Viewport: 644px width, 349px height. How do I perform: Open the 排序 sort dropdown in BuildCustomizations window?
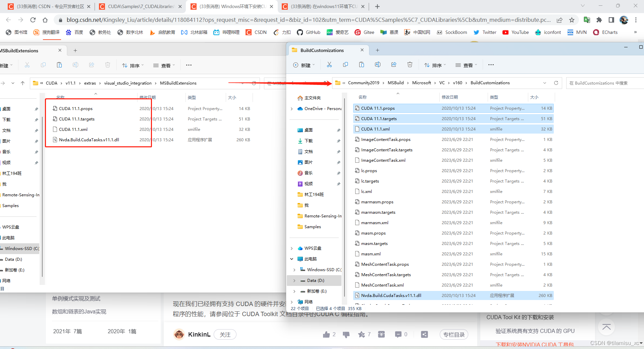click(x=435, y=65)
